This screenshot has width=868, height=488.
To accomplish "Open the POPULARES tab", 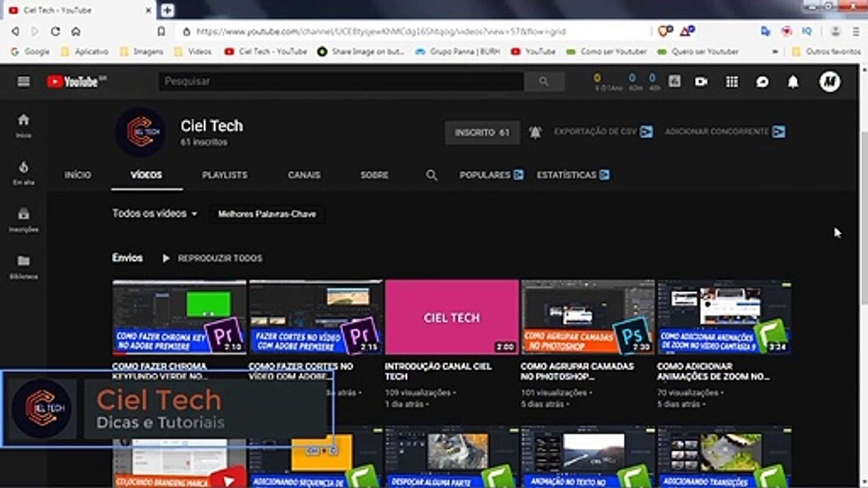I will pos(492,175).
